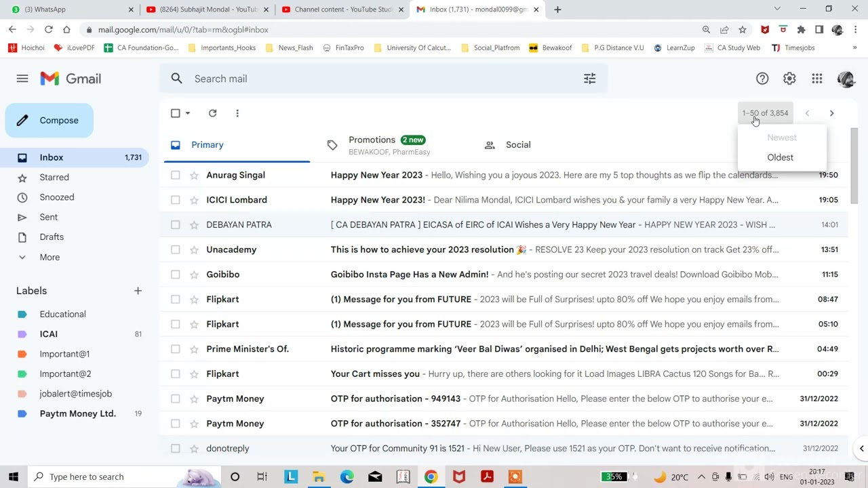Open Task View on taskbar
The image size is (868, 488).
click(262, 476)
